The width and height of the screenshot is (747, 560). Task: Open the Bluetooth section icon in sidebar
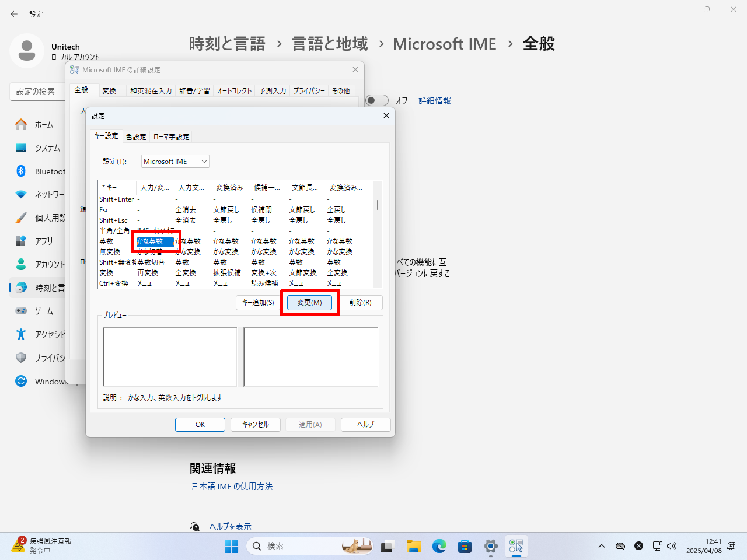click(21, 171)
